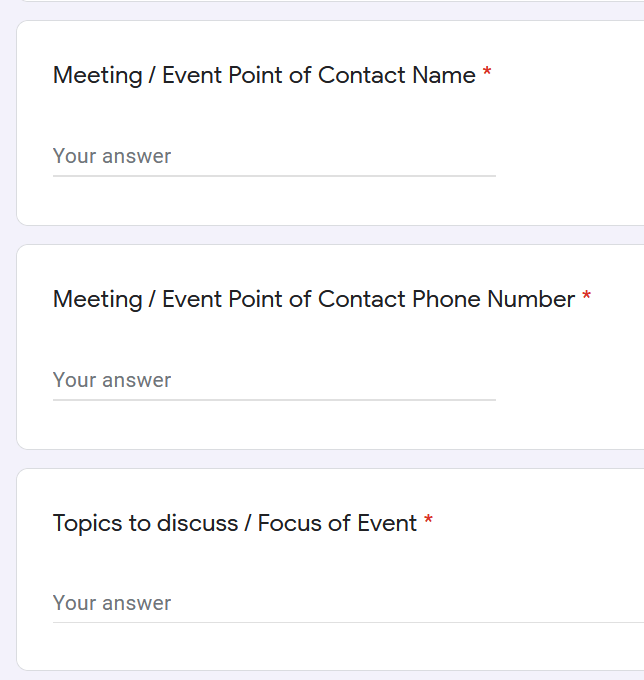Click the underline of the Contact Name field
Screen dimensions: 644x680
click(274, 176)
